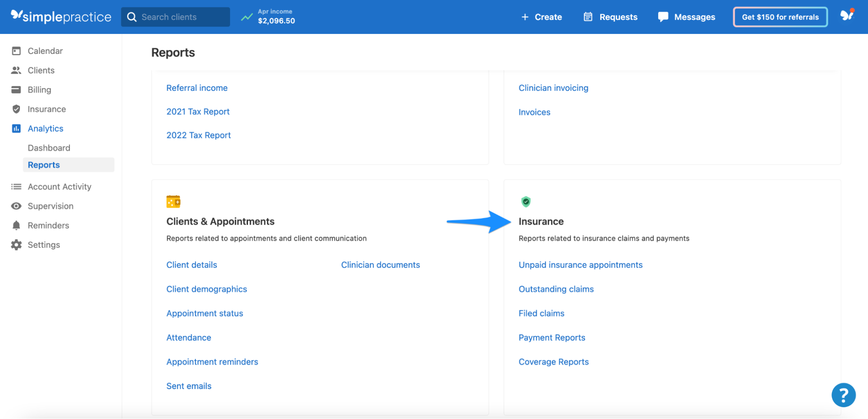Open the Create menu

[x=541, y=17]
